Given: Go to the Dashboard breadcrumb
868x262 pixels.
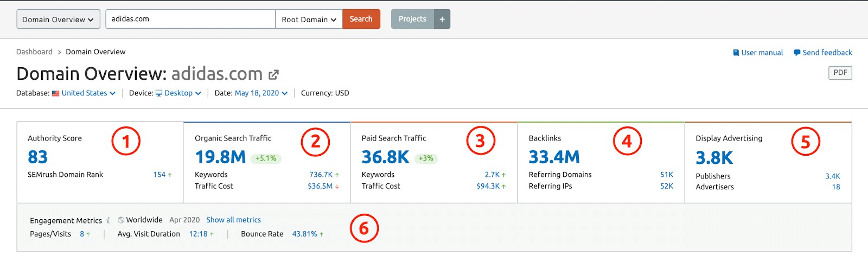Looking at the screenshot, I should point(34,52).
